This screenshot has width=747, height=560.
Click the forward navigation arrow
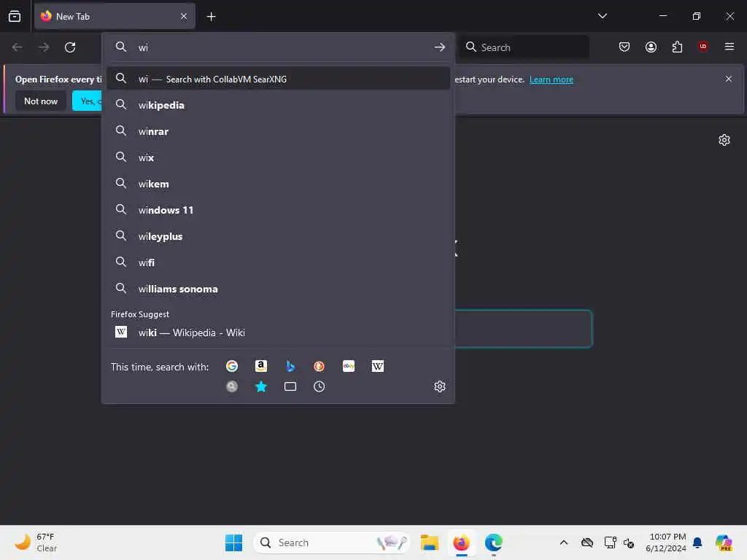(x=43, y=47)
